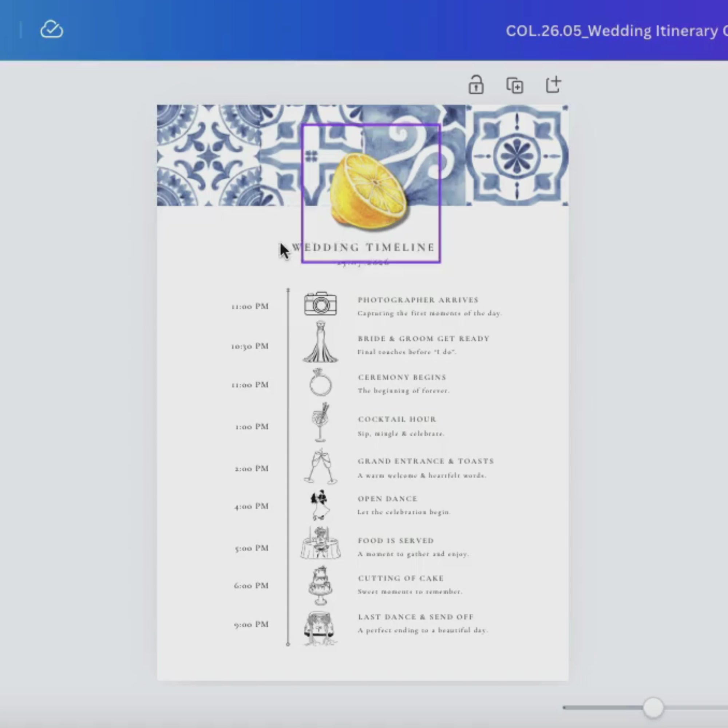Select "Capturing the first moments of the day."
This screenshot has width=728, height=728.
tap(430, 313)
